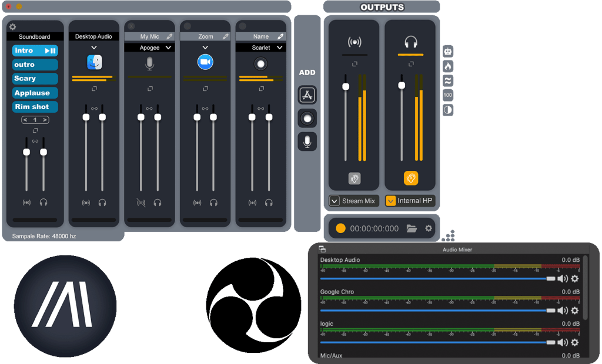
Task: Trigger the outro sound button
Action: tap(35, 65)
